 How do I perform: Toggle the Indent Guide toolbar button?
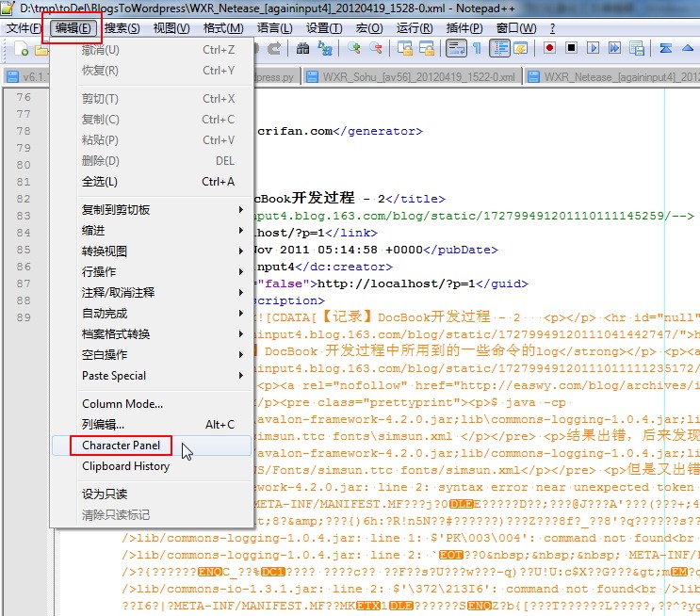click(498, 48)
